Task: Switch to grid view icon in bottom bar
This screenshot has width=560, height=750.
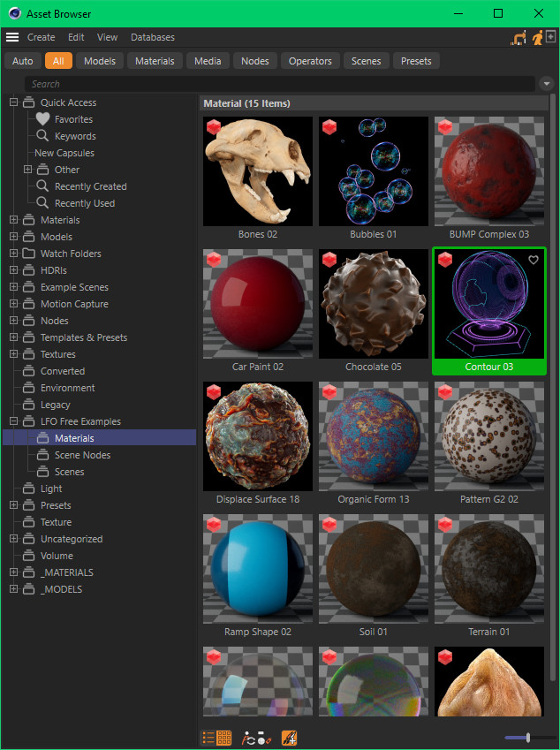Action: pos(224,738)
